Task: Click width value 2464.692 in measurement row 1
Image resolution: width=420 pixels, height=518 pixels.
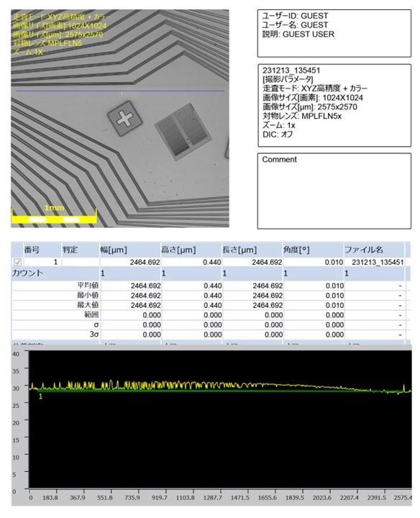Action: click(x=145, y=262)
